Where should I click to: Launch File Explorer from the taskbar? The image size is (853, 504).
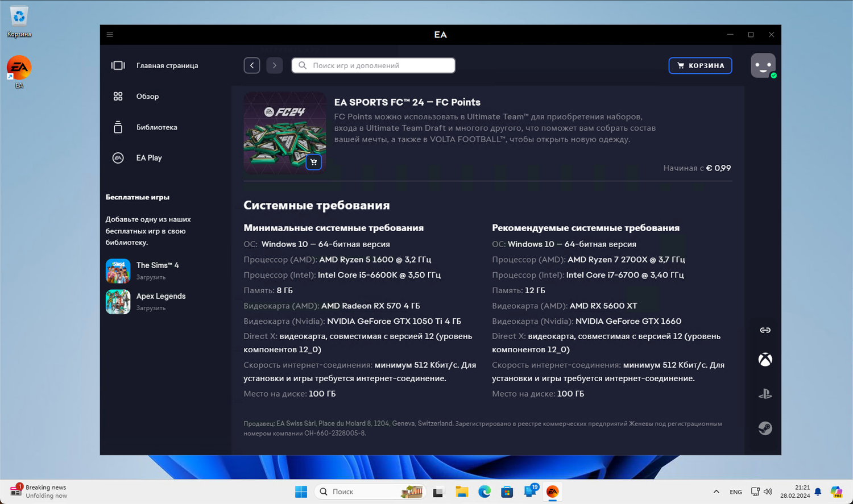click(x=461, y=491)
